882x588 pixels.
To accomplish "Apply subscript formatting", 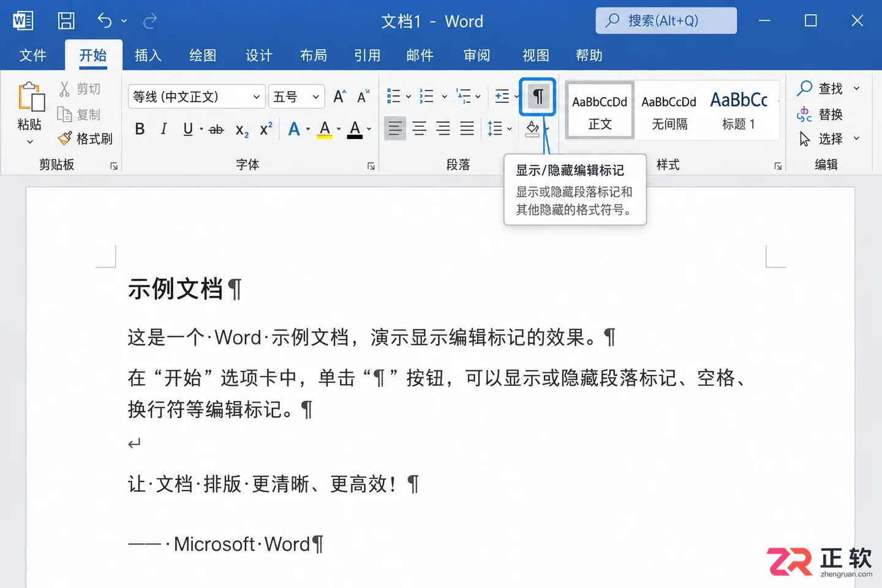I will click(242, 130).
